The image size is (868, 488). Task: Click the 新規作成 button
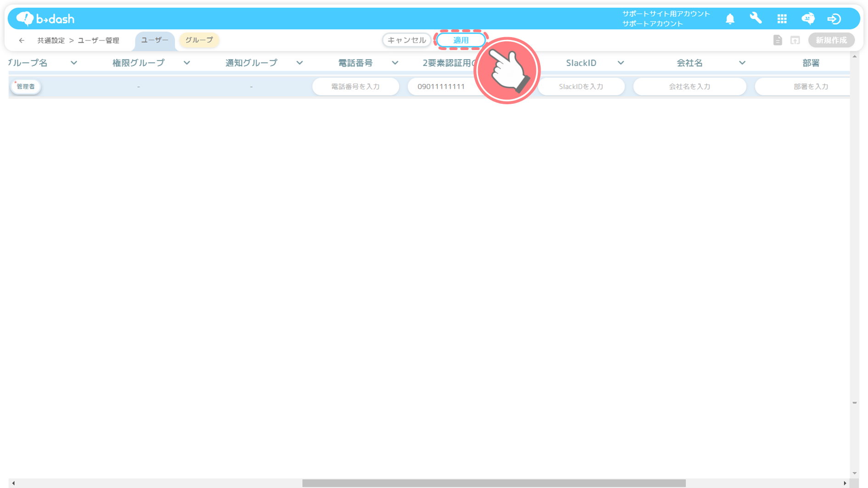831,40
